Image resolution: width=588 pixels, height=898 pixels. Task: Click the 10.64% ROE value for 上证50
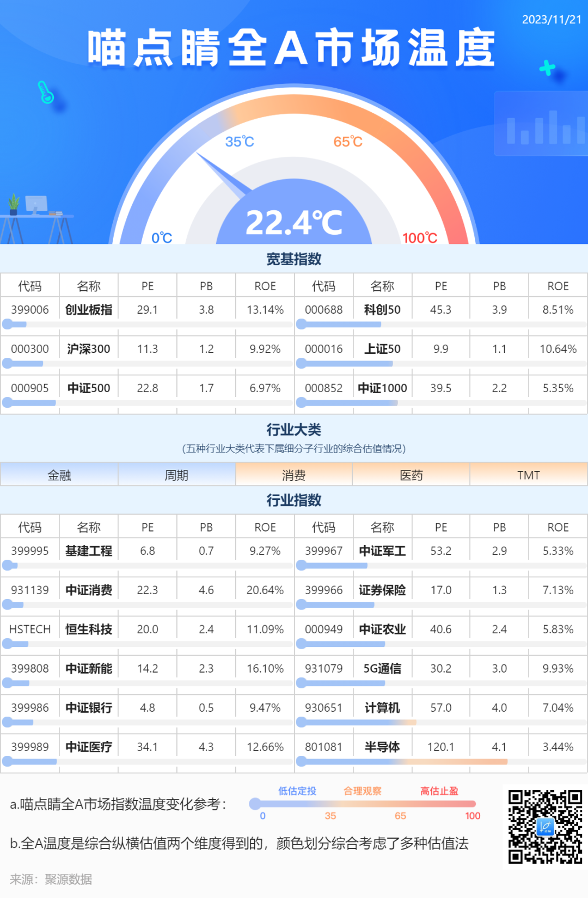(558, 349)
